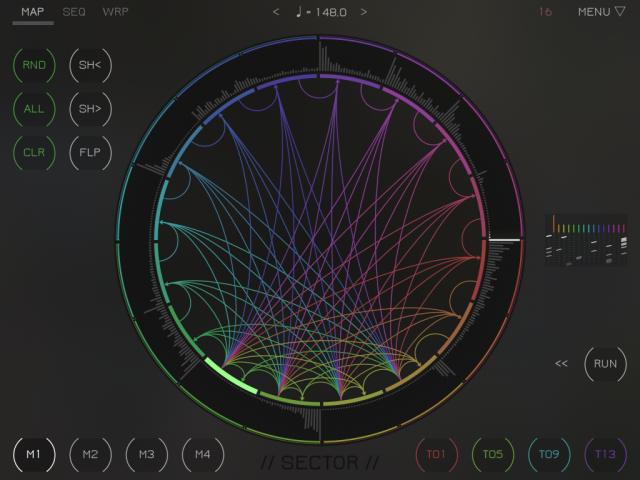This screenshot has width=640, height=480.
Task: Switch to the M3 memory slot
Action: point(147,455)
